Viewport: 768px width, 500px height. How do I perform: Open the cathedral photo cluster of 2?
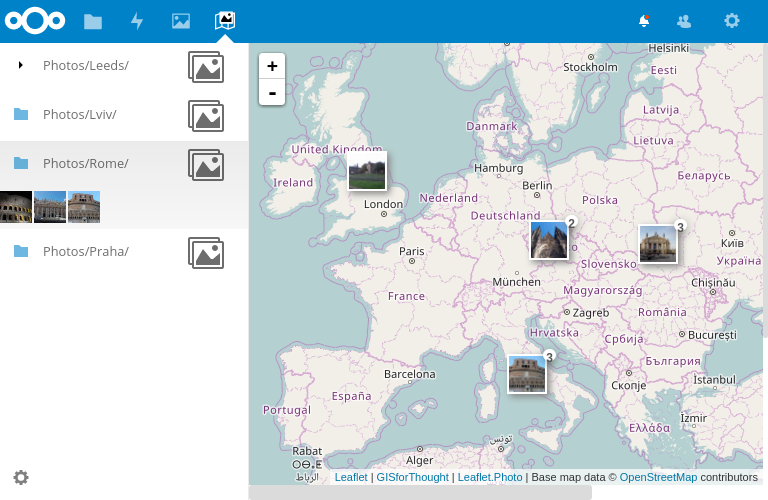pos(549,240)
